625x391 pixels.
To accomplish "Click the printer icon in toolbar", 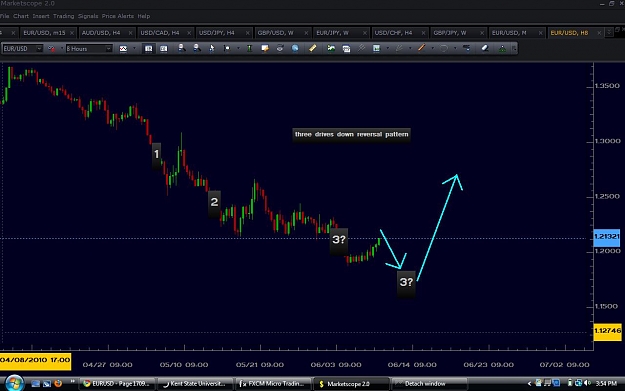I will coord(280,48).
